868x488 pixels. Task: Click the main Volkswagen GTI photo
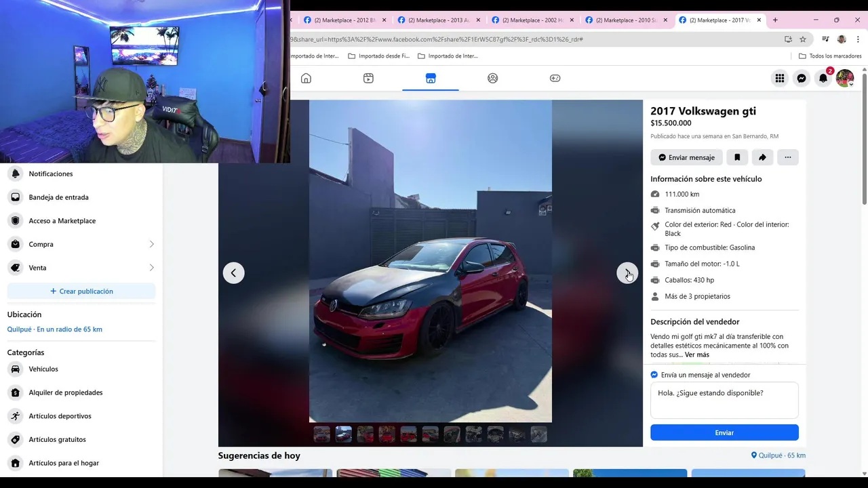coord(431,261)
